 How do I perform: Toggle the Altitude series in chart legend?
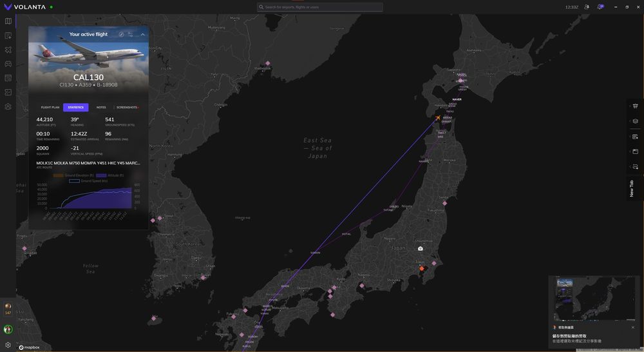pos(109,175)
